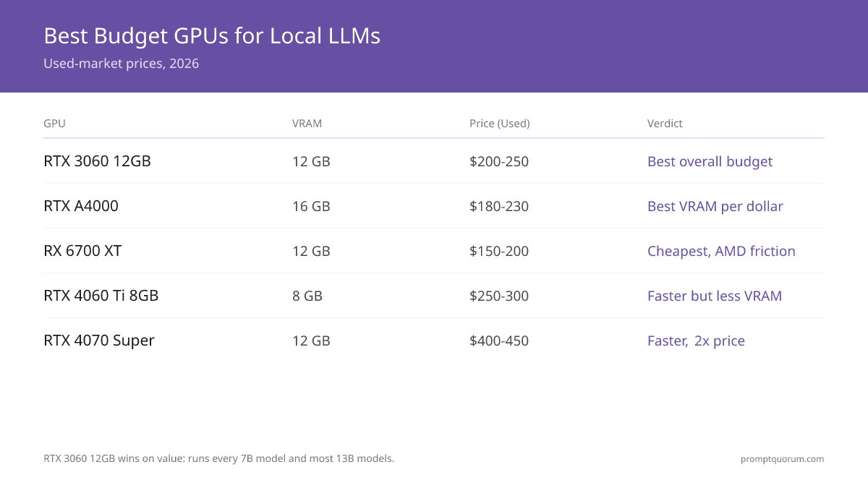Click the Faster, 2x price verdict
The image size is (868, 488).
pyautogui.click(x=696, y=341)
